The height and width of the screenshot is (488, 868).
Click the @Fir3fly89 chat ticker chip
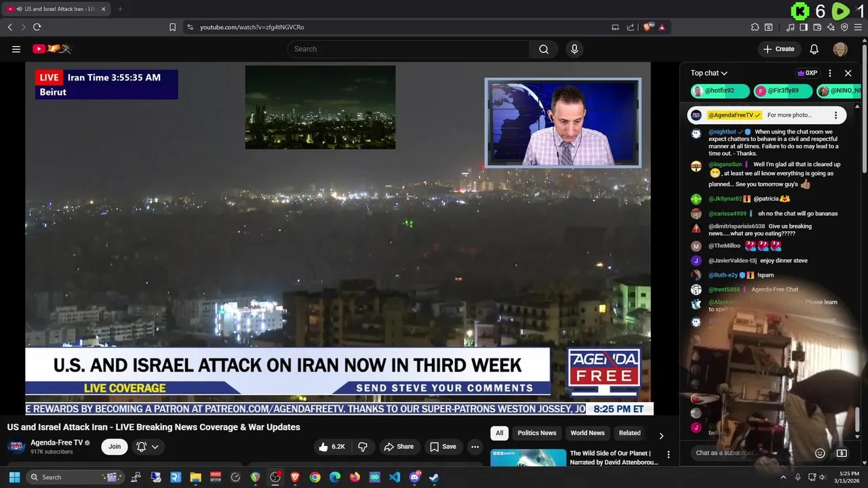pyautogui.click(x=783, y=91)
